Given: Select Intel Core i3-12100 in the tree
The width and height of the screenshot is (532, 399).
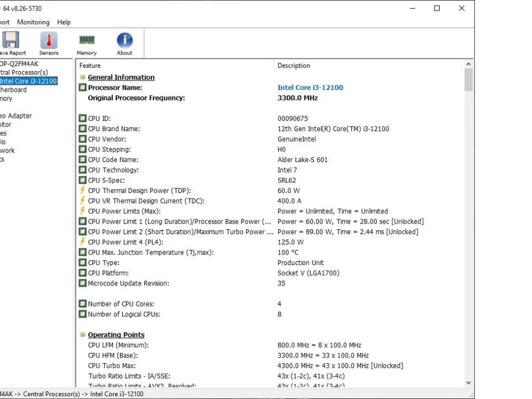Looking at the screenshot, I should click(29, 82).
